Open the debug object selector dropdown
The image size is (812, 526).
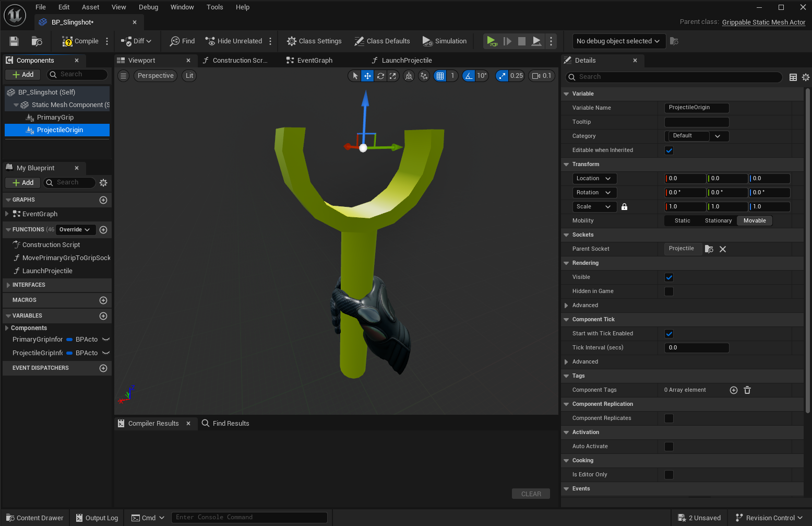click(618, 41)
